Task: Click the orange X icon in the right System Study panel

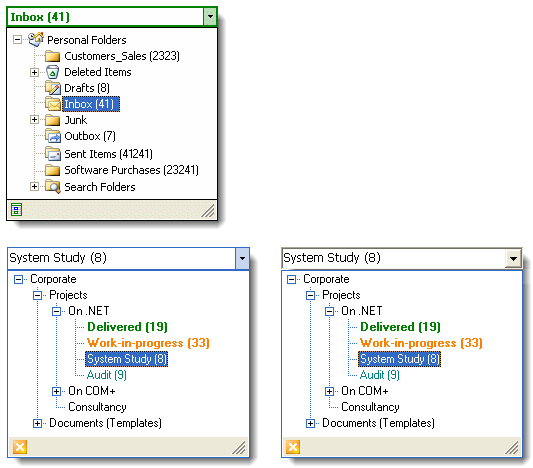Action: 293,447
